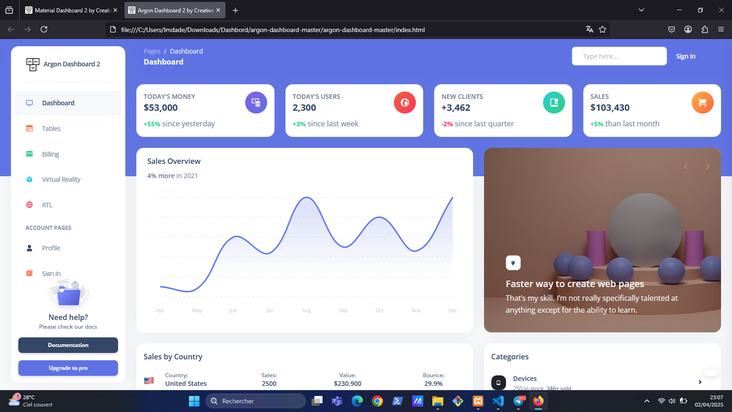Open Microsoft Teams from taskbar

337,401
